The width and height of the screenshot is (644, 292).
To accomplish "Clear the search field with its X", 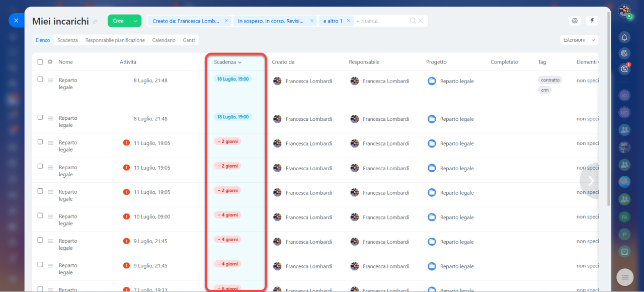I will [421, 21].
